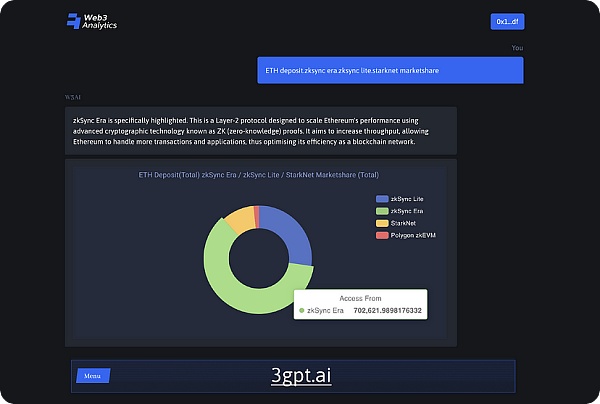Click the green zkSync Era legend color box
The width and height of the screenshot is (600, 404).
tap(381, 211)
